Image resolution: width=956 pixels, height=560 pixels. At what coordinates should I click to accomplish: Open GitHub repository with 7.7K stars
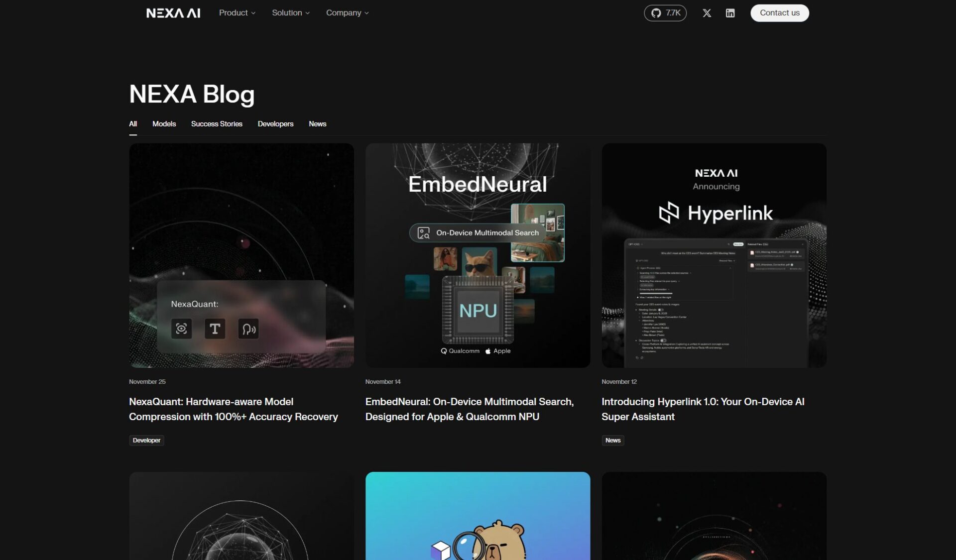click(x=665, y=13)
